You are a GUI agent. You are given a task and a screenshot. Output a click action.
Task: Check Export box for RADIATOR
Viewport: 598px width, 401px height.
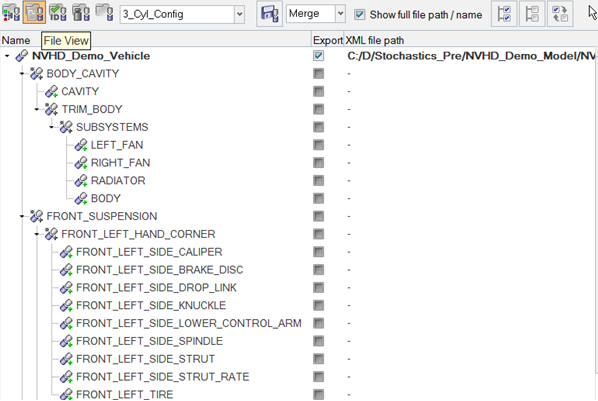click(x=318, y=180)
